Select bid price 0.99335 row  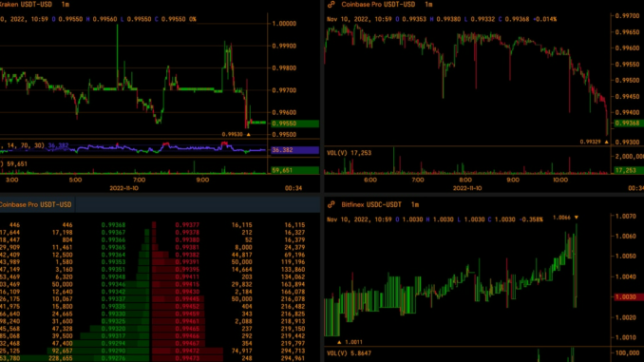[x=113, y=307]
